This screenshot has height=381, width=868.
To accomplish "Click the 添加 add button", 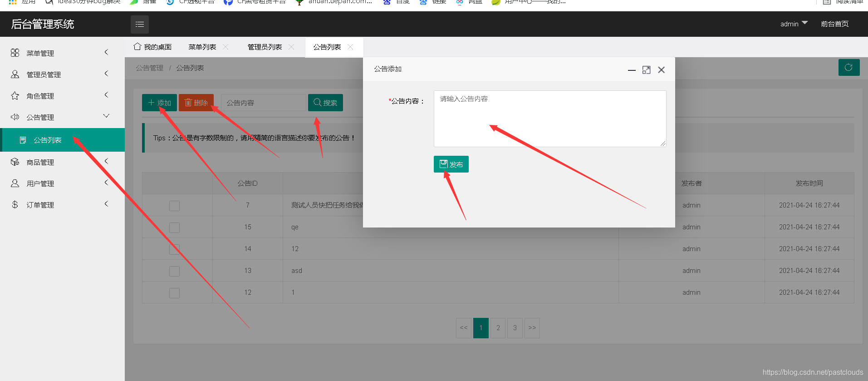I will (x=159, y=103).
